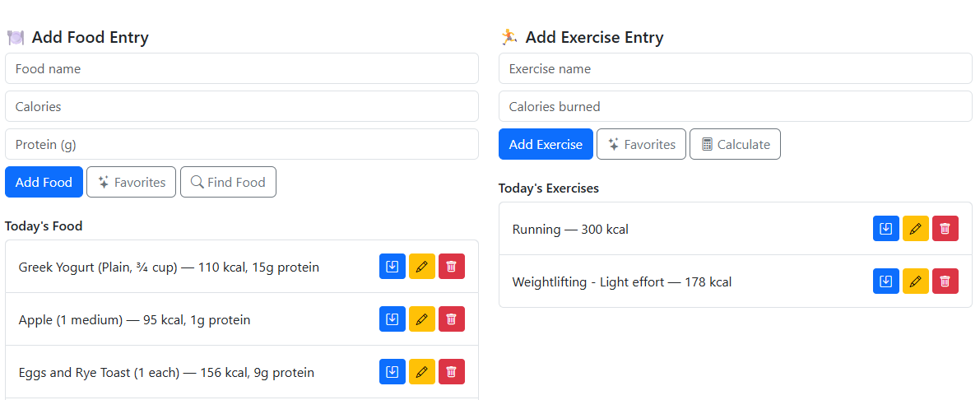
Task: Open the Find Food search
Action: [x=228, y=182]
